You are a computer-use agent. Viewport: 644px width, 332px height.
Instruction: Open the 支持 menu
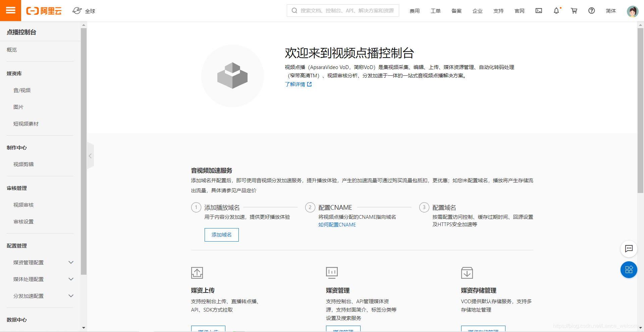tap(498, 11)
